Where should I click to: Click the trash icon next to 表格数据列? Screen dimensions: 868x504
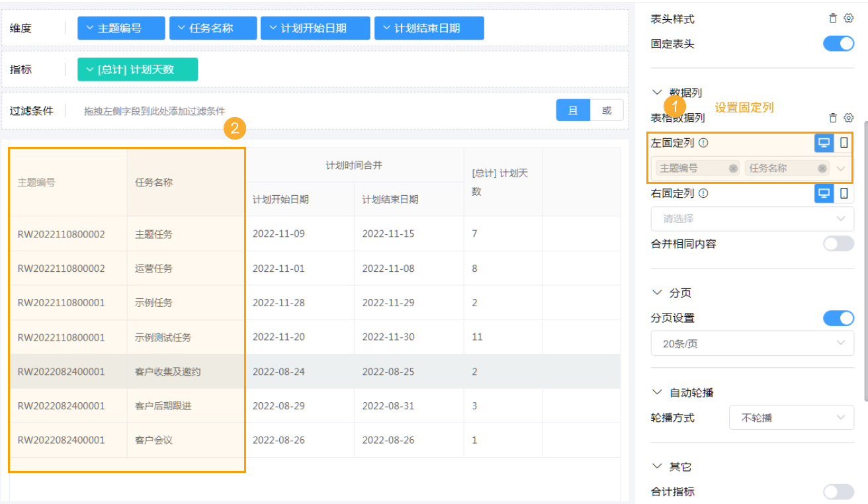click(833, 118)
